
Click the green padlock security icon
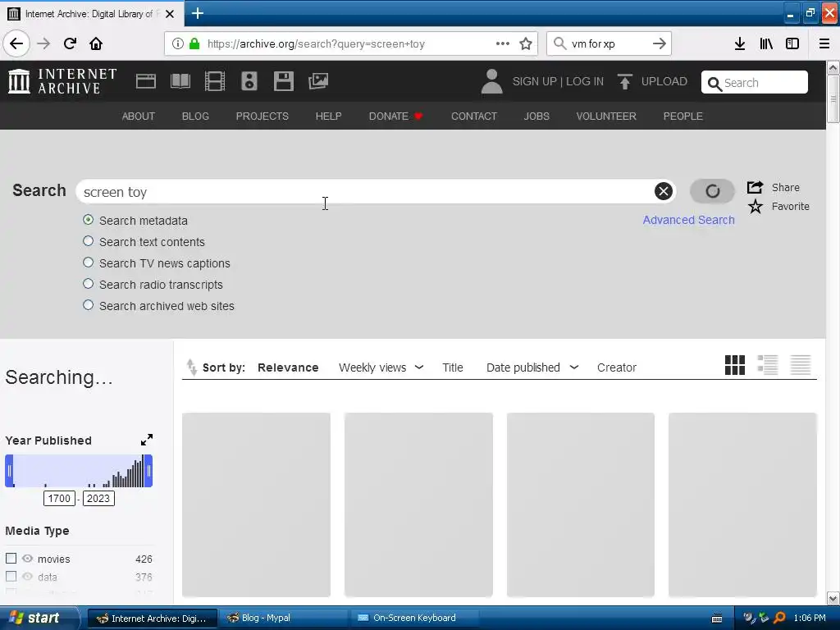click(x=194, y=44)
